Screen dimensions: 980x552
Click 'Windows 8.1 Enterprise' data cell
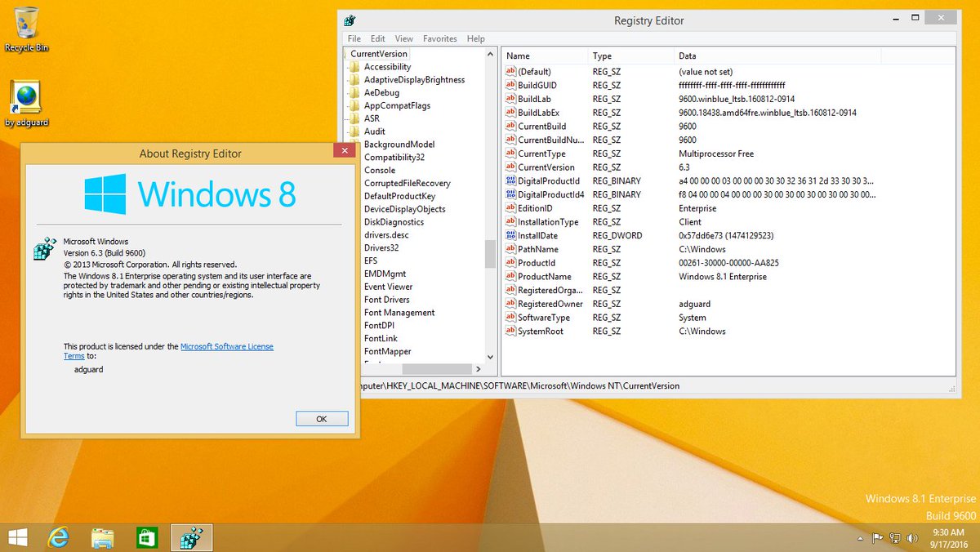tap(723, 276)
